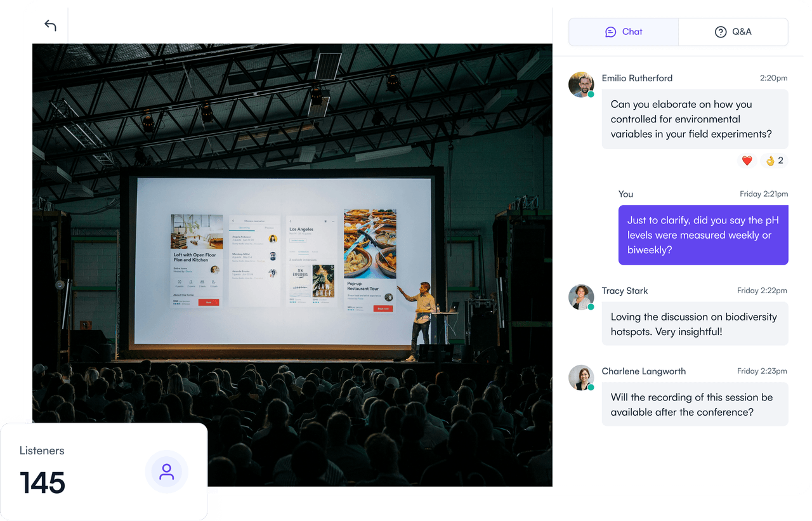Switch to the Chat tab
Screen dimensions: 812x521
coord(624,32)
